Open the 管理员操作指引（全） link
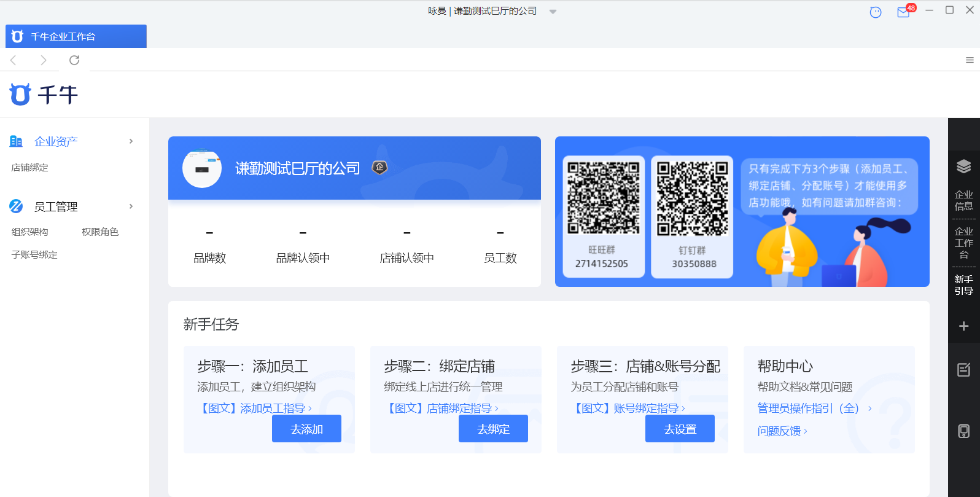Screen dimensions: 980x497 click(815, 408)
